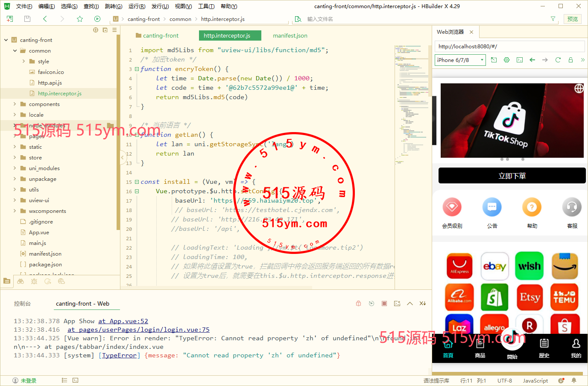
Task: Stop the running console with red square
Action: (x=384, y=303)
